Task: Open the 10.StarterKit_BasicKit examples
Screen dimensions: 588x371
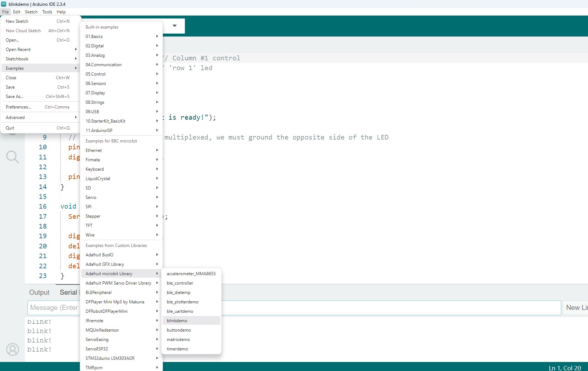Action: tap(121, 121)
